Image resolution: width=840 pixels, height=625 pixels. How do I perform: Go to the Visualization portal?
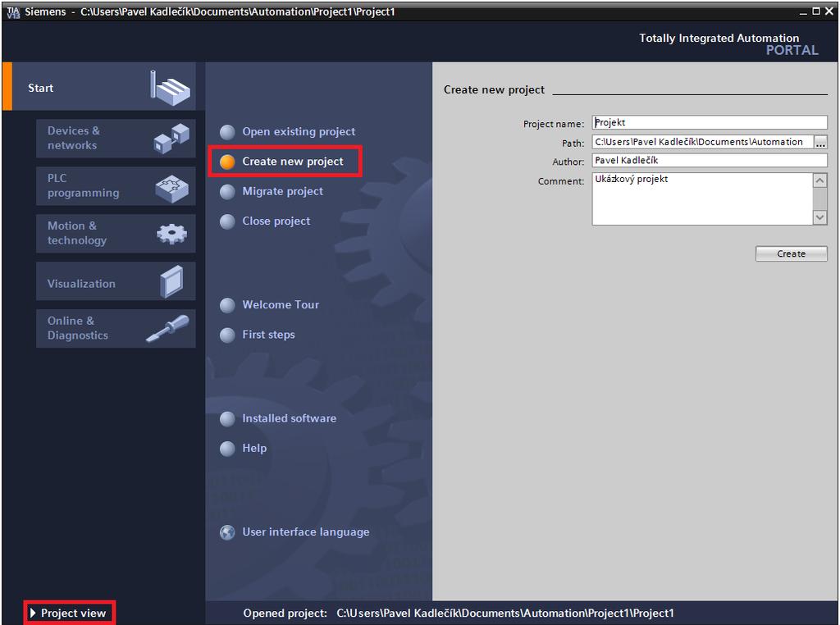[116, 281]
